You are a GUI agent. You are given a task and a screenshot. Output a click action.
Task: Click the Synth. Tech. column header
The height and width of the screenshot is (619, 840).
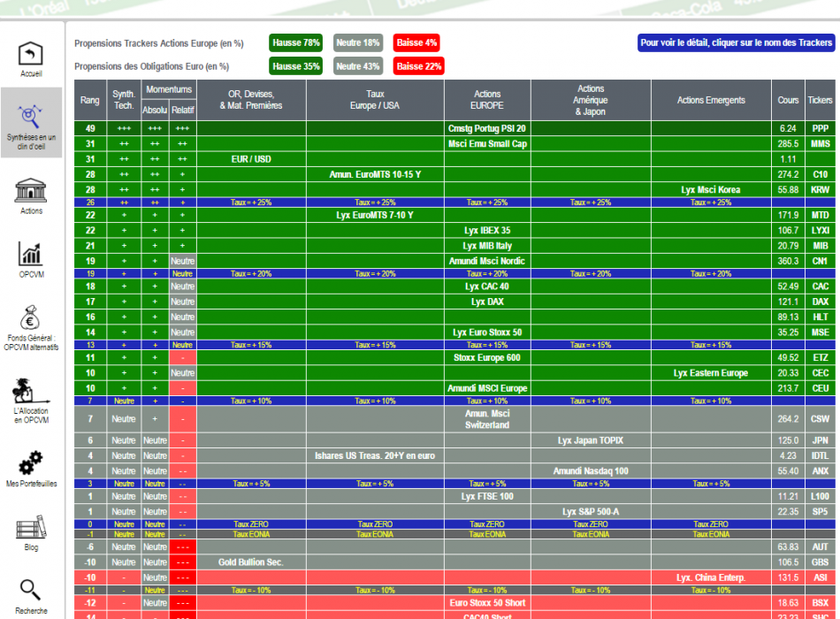124,100
